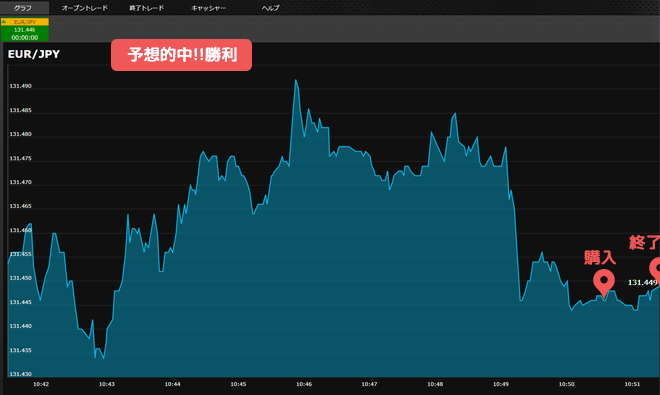Click the 131.449 closing price label
This screenshot has height=395, width=660.
[x=642, y=282]
